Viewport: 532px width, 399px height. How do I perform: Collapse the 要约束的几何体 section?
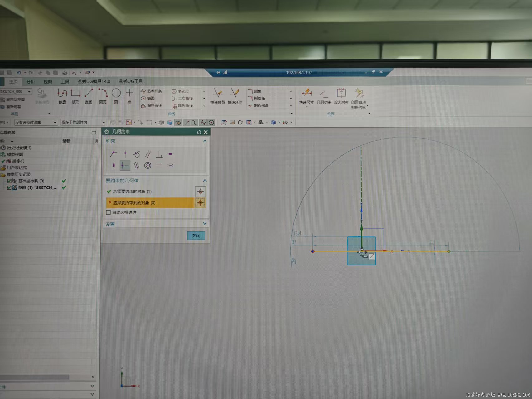[205, 180]
